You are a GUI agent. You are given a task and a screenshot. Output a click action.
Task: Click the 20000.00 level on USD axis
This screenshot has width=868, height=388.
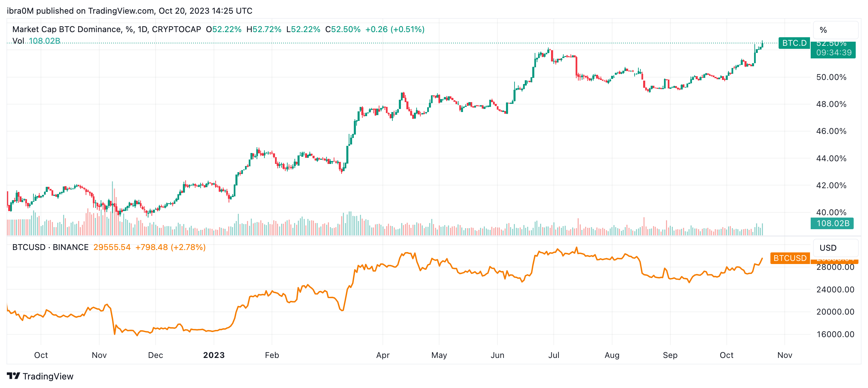coord(835,312)
